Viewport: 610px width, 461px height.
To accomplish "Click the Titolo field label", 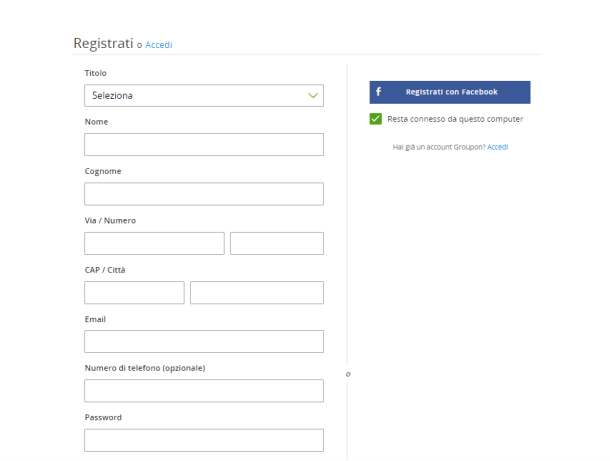I will click(x=96, y=73).
